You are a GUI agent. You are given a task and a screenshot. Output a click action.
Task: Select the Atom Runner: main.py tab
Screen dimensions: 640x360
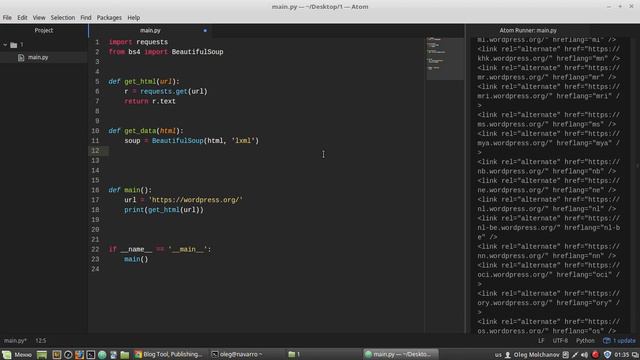click(x=528, y=30)
